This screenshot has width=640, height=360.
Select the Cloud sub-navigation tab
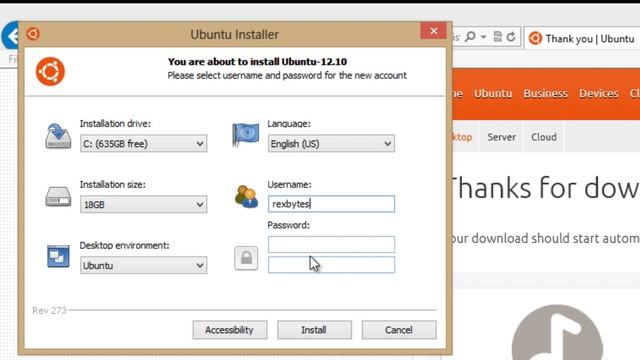[544, 137]
